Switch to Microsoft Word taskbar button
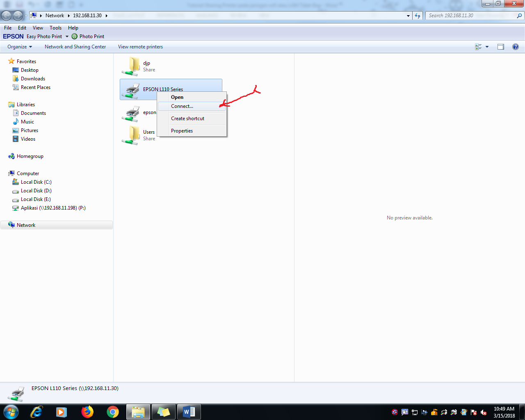The width and height of the screenshot is (525, 420). pos(189,412)
